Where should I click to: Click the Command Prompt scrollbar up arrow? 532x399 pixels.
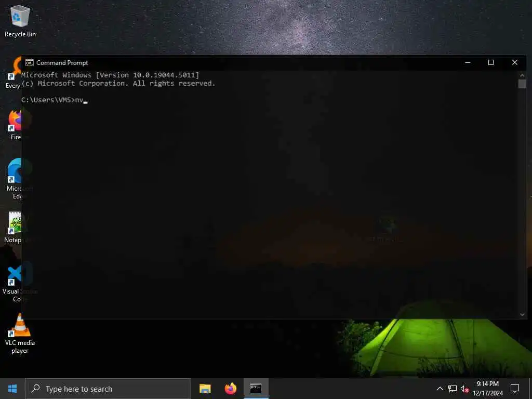click(522, 75)
